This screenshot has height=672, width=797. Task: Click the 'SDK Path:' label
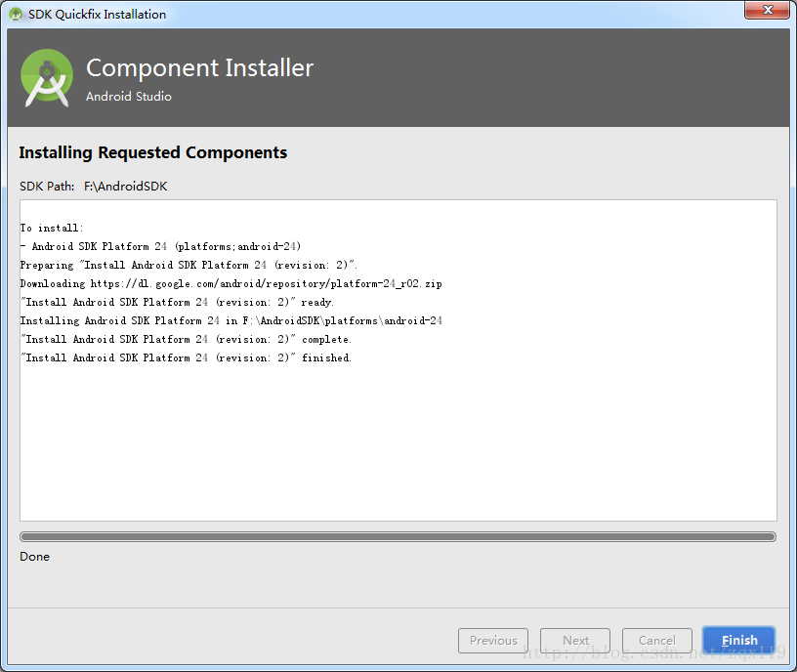pos(47,187)
